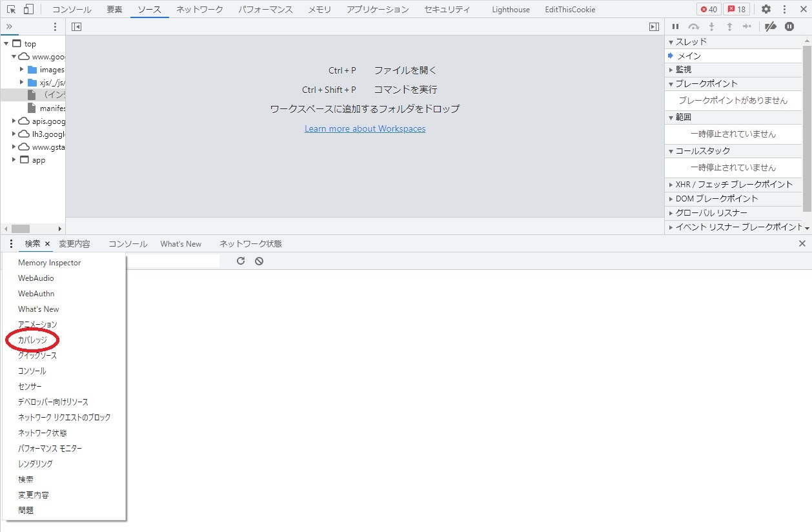Click the step out of function icon
The width and height of the screenshot is (812, 532).
(x=729, y=26)
